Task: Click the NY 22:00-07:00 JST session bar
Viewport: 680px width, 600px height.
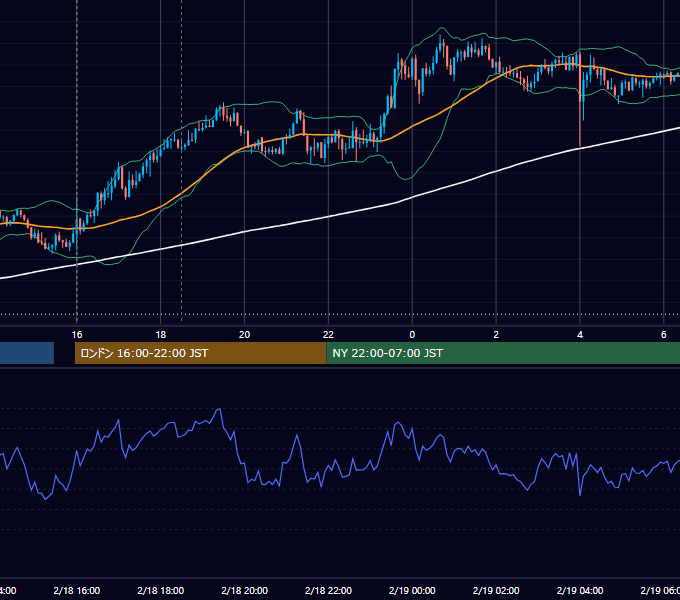Action: tap(503, 353)
